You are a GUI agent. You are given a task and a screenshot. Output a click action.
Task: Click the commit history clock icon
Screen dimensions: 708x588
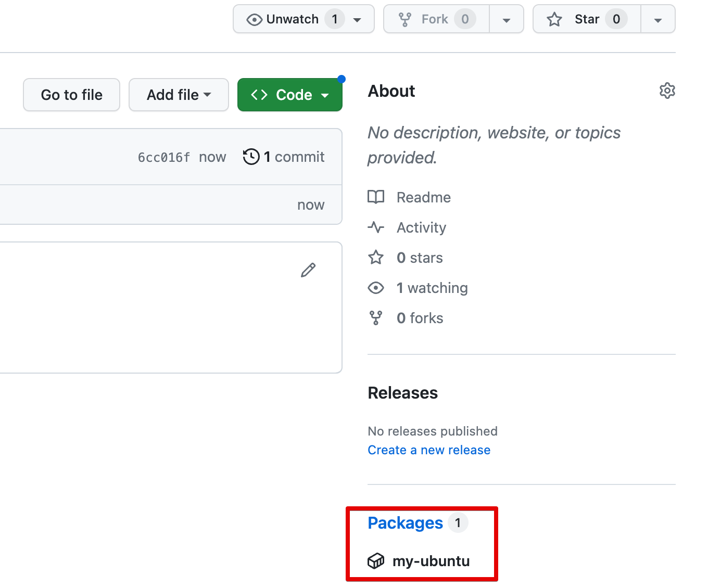point(251,156)
